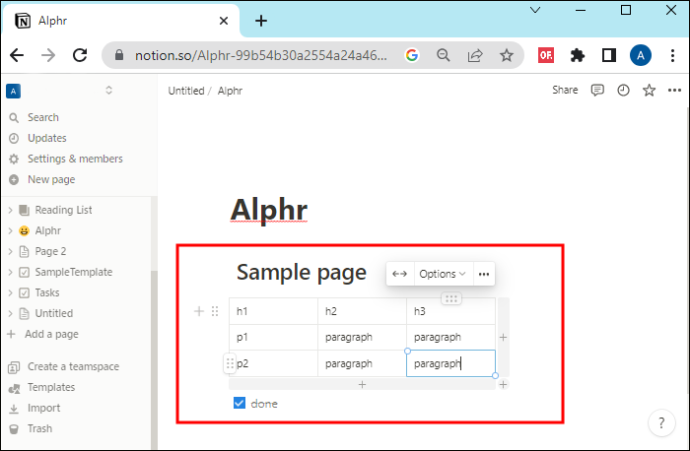Viewport: 690px width, 451px height.
Task: Open the browser extensions puzzle icon
Action: pyautogui.click(x=577, y=55)
